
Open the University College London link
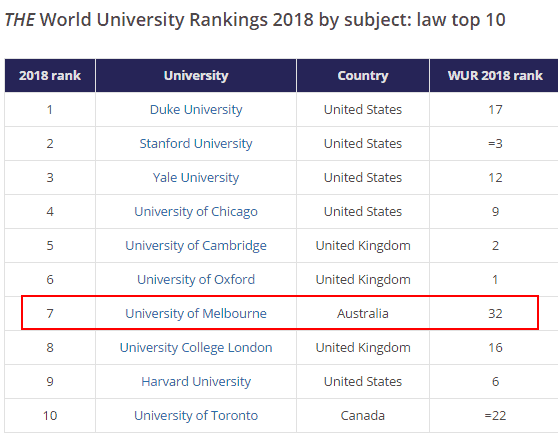tap(196, 348)
